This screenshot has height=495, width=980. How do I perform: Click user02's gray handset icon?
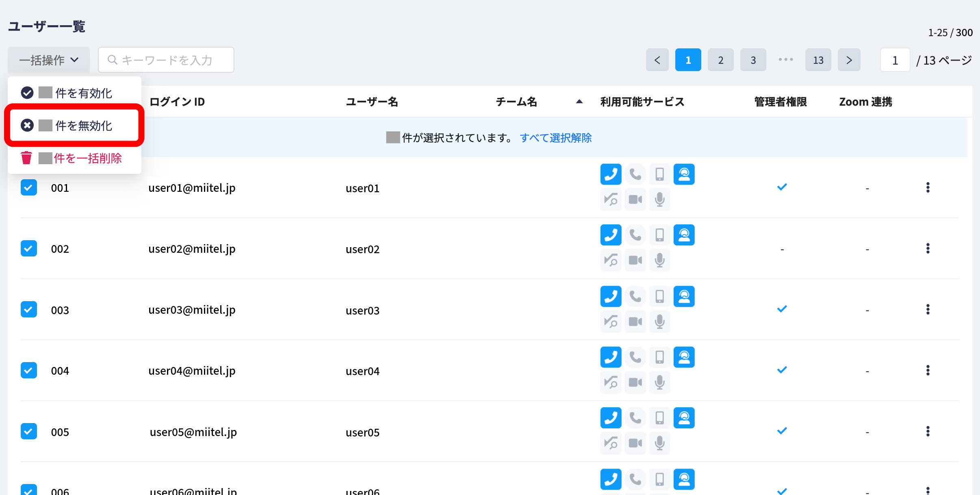pos(635,235)
